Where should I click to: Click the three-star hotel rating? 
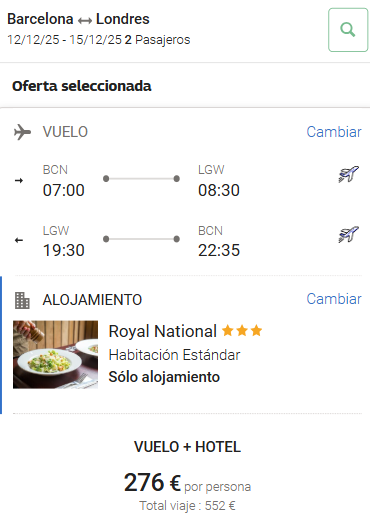(242, 331)
